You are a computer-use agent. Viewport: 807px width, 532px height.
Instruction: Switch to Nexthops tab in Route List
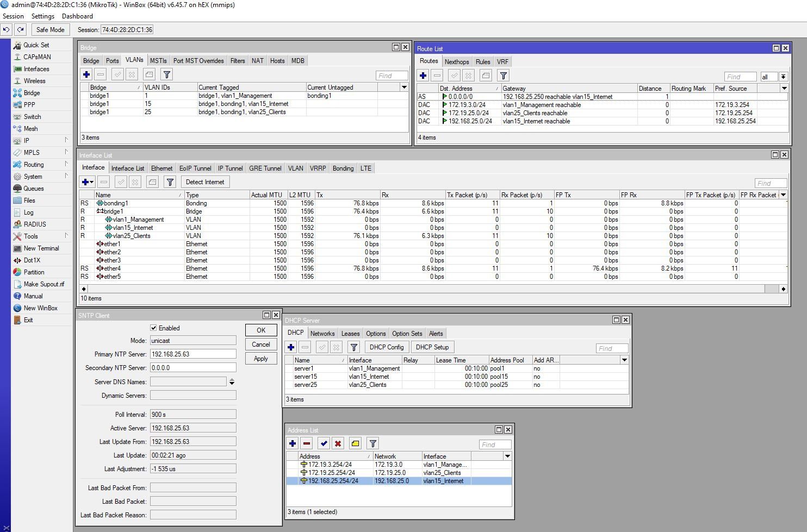(x=457, y=62)
